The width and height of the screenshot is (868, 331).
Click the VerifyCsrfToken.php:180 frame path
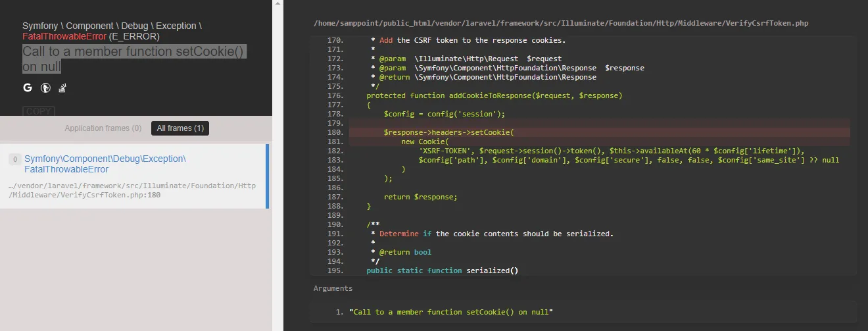click(132, 190)
